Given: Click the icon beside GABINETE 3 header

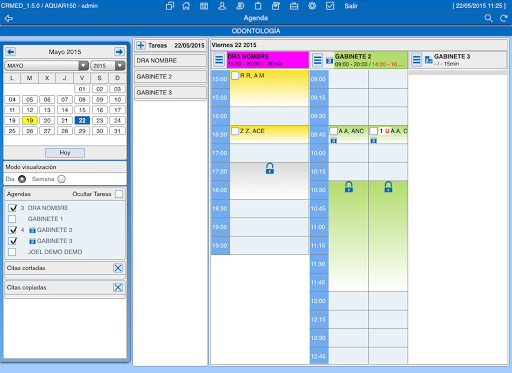Looking at the screenshot, I should pos(428,60).
